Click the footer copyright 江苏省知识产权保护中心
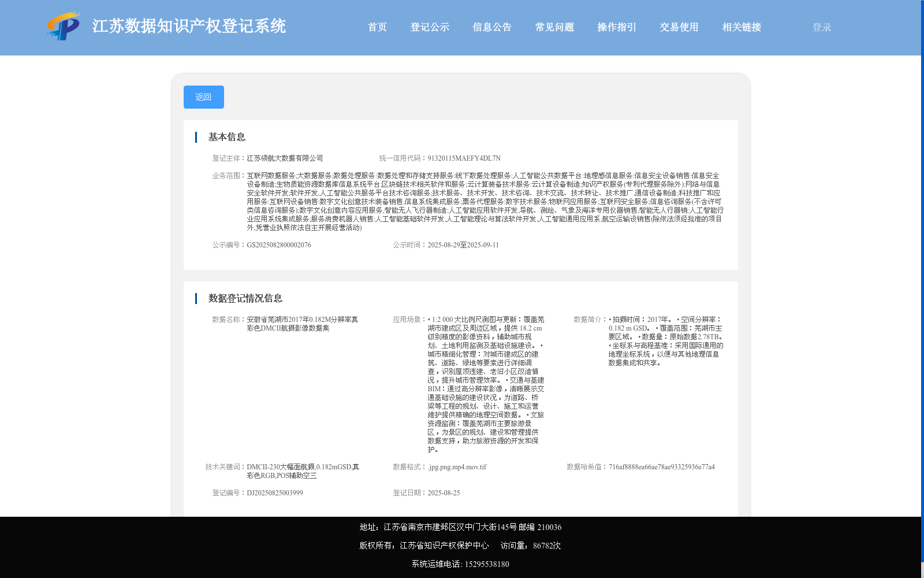Screen dimensions: 924x578 [x=444, y=546]
